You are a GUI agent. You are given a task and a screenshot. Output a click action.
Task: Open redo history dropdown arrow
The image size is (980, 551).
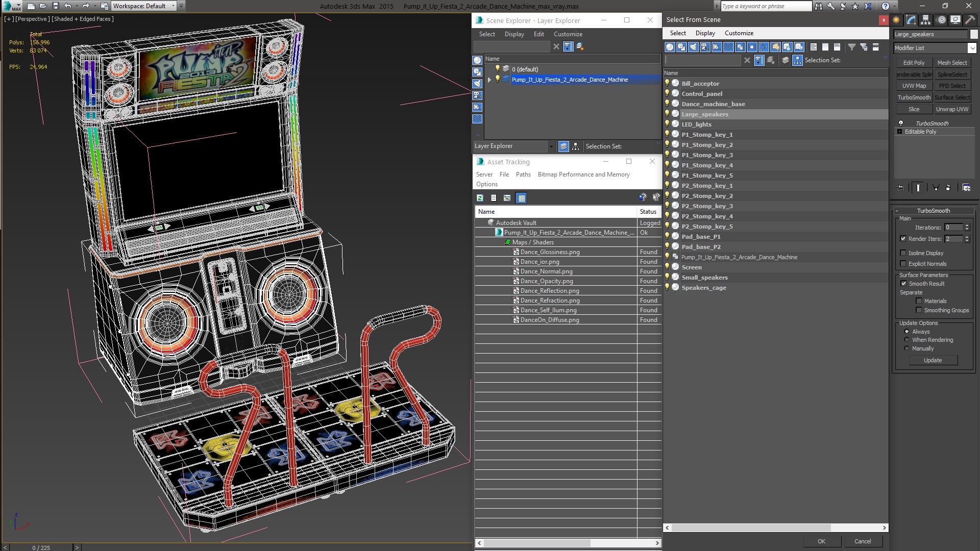[94, 6]
